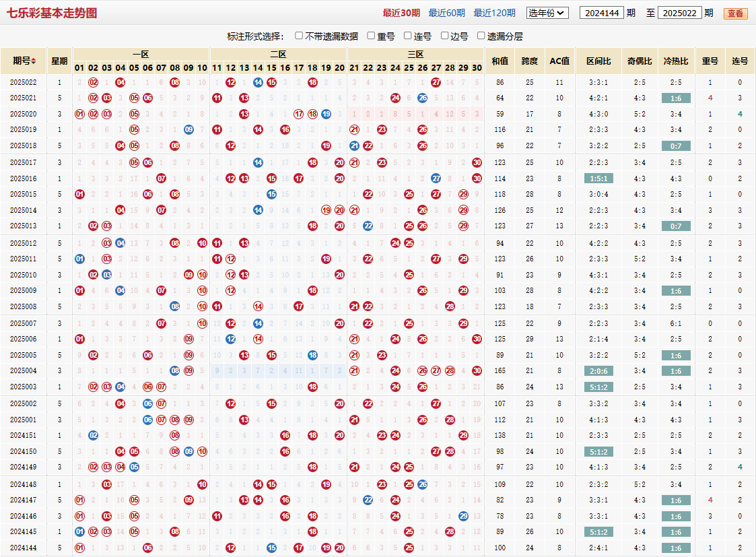Image resolution: width=756 pixels, height=557 pixels.
Task: Click the 查看 button
Action: pyautogui.click(x=735, y=13)
